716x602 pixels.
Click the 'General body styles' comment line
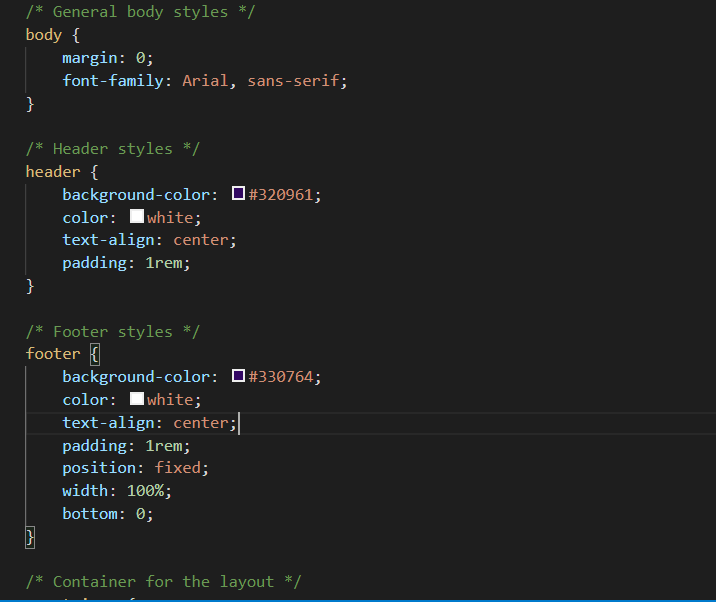(x=140, y=12)
